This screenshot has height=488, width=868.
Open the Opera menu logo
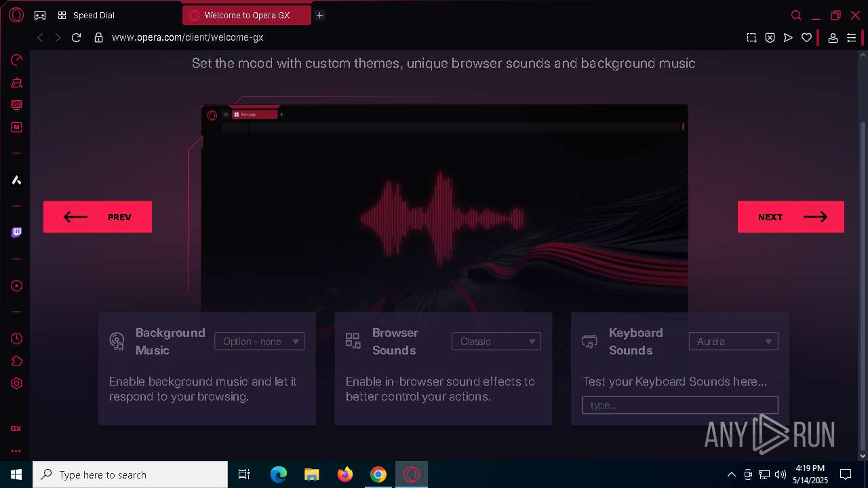click(x=16, y=15)
